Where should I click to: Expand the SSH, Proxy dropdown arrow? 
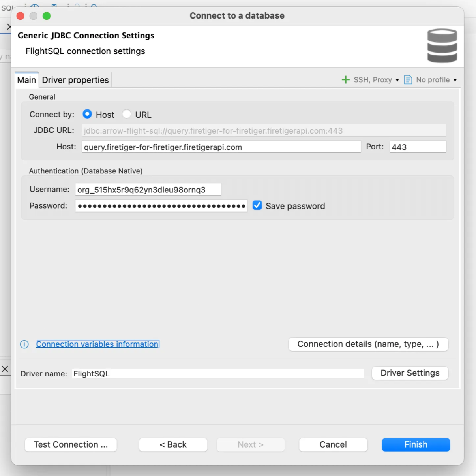point(397,80)
